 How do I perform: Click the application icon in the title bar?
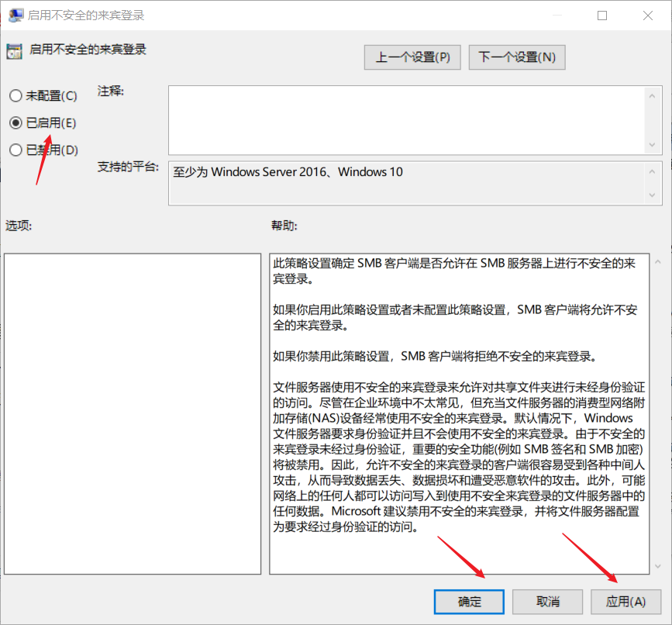16,15
